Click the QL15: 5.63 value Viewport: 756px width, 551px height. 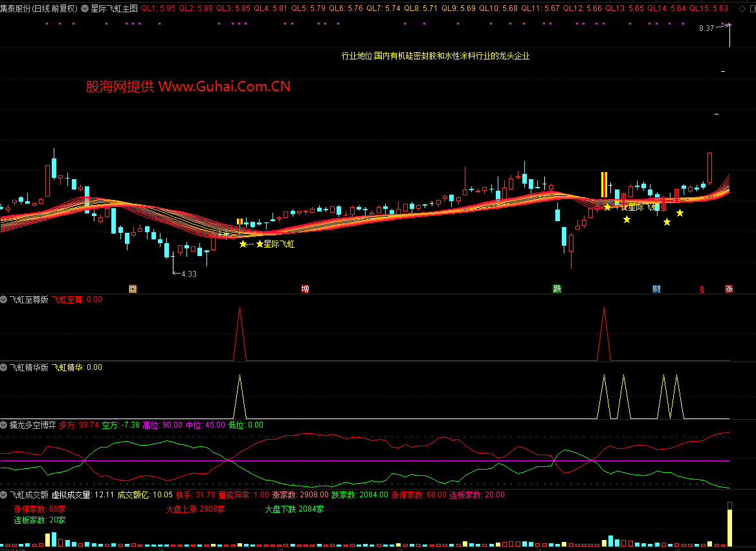(x=709, y=8)
